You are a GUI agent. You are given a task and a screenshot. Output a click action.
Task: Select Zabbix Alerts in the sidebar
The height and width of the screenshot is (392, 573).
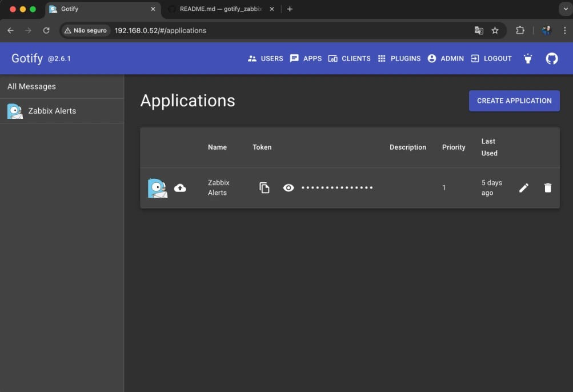coord(62,111)
